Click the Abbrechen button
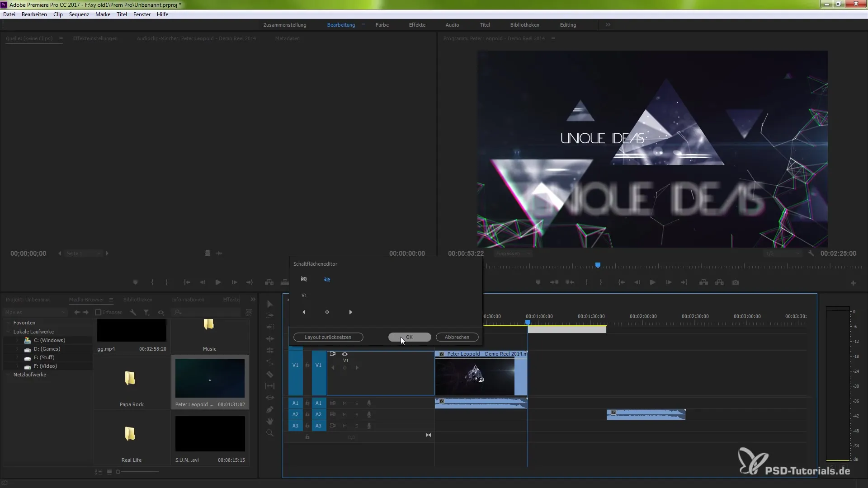868x488 pixels. coord(457,337)
